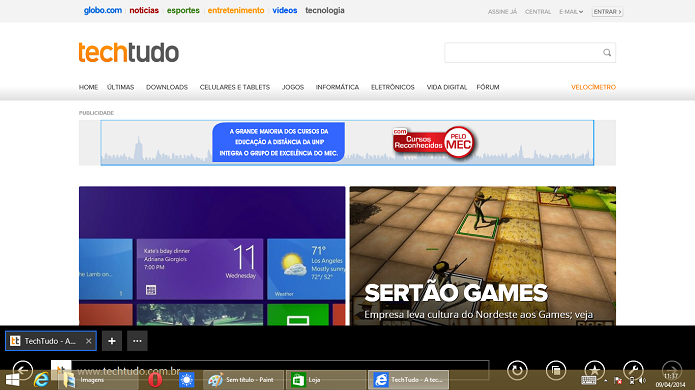The height and width of the screenshot is (390, 695).
Task: Switch to Sem título - Paint window
Action: click(243, 380)
